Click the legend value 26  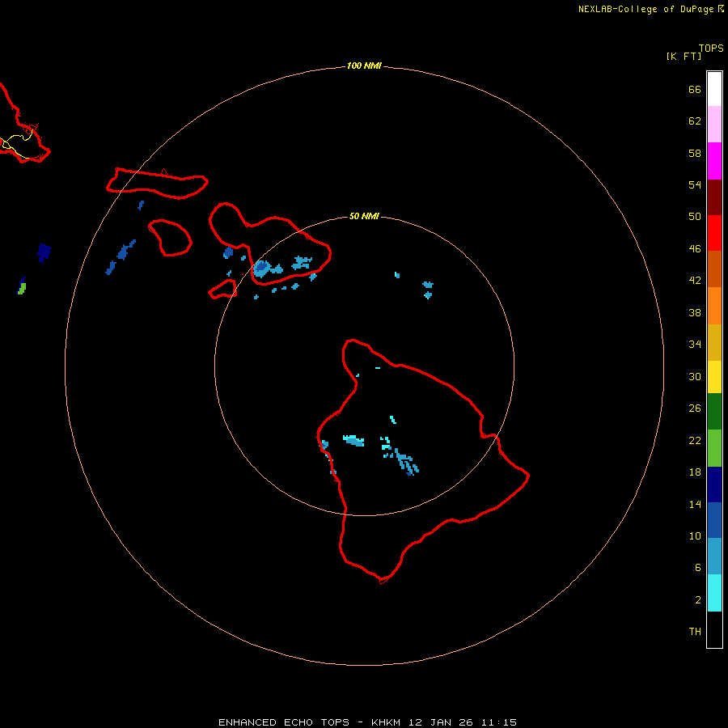tap(695, 408)
